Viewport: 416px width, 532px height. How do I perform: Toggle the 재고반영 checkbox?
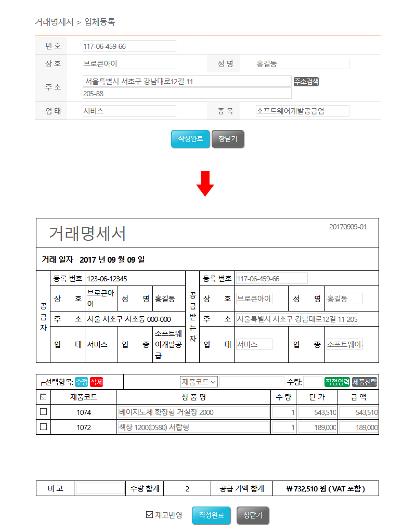pos(150,515)
